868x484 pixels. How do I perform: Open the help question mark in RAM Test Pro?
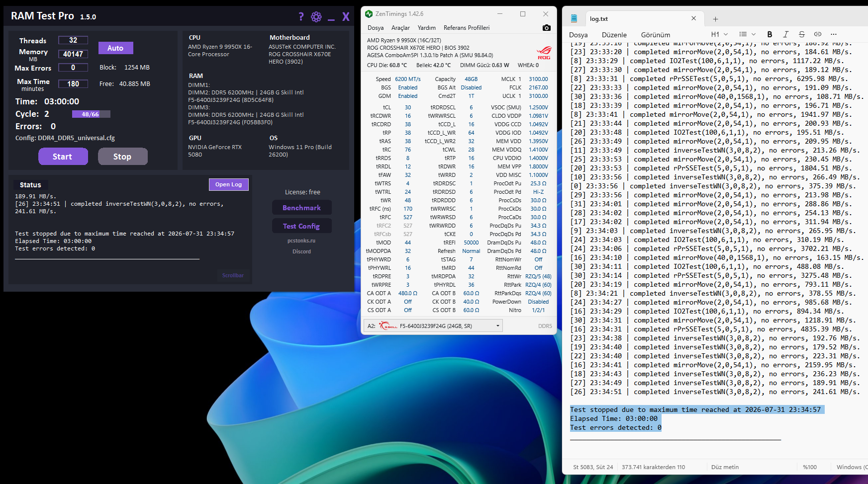[x=301, y=17]
